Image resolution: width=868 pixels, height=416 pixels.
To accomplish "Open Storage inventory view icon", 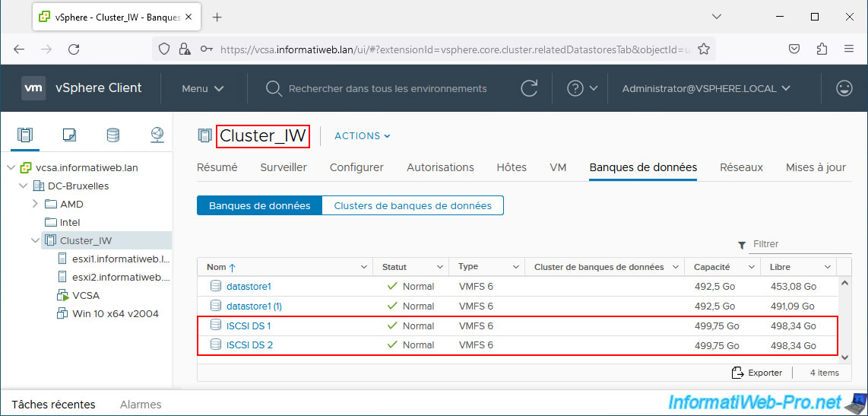I will click(x=113, y=135).
